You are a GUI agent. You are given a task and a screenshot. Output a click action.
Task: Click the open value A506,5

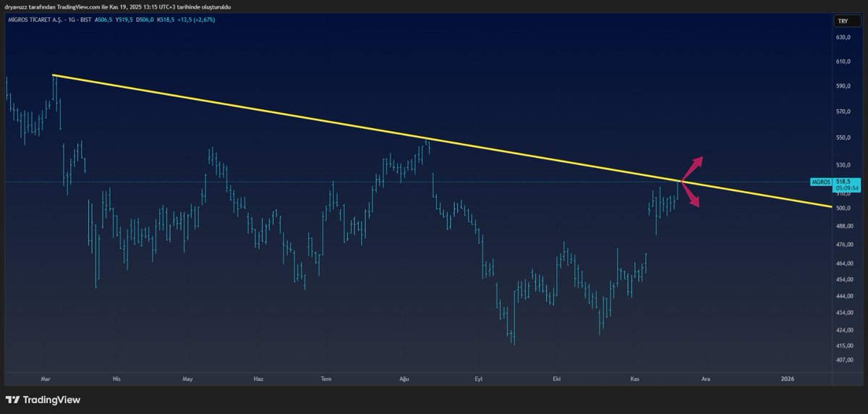(103, 20)
